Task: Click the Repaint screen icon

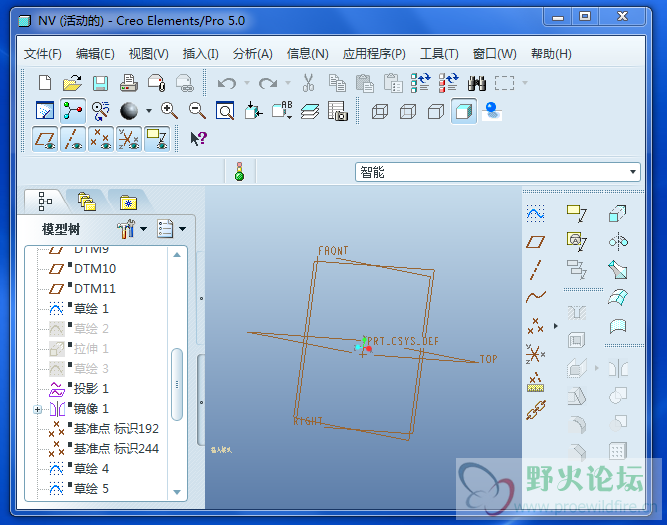Action: [45, 111]
